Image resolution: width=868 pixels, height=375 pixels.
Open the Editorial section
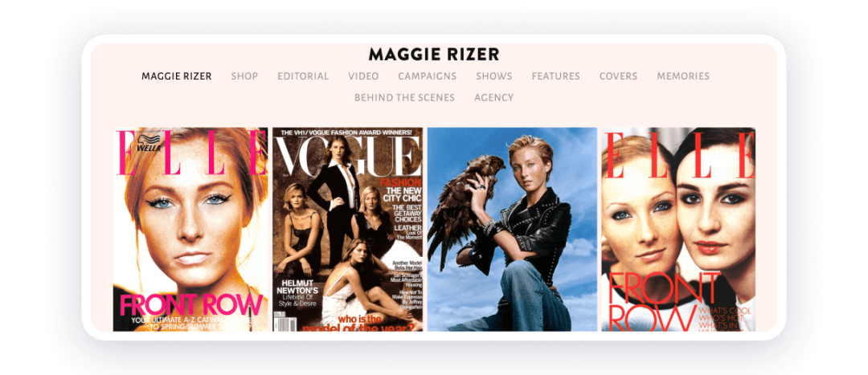[x=303, y=76]
